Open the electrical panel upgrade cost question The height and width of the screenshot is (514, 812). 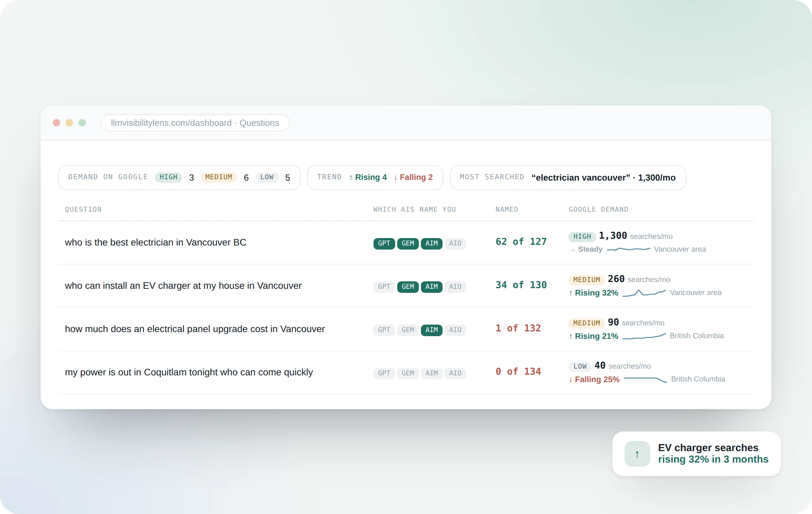(x=195, y=329)
